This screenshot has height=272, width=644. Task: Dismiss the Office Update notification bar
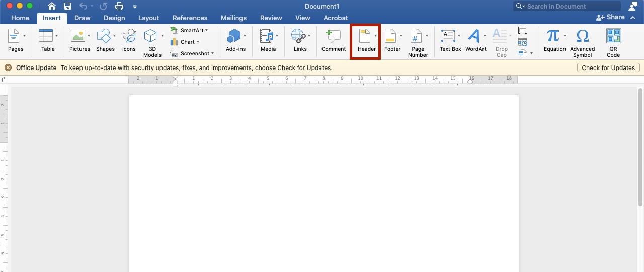coord(8,67)
